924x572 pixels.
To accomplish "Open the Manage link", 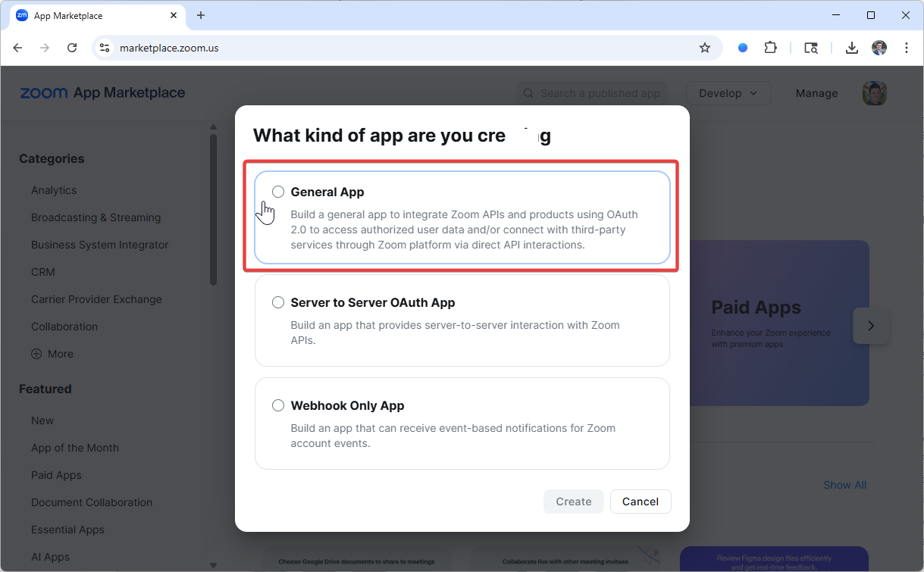I will [816, 93].
